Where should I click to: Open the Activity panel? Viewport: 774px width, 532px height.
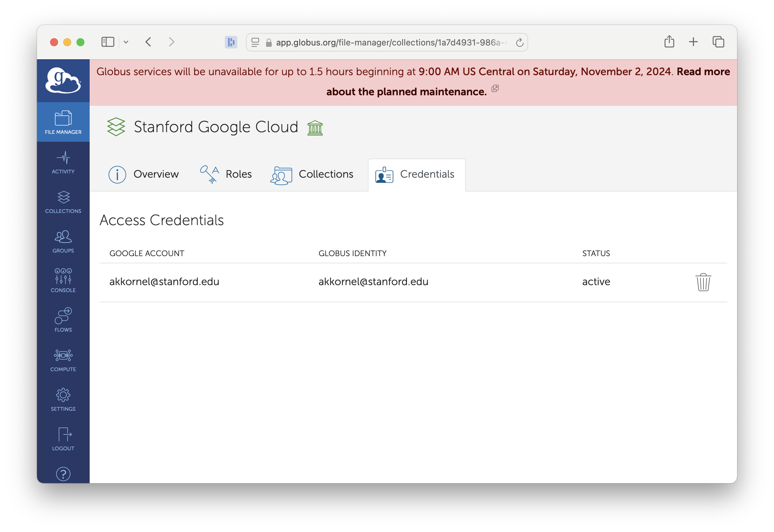pyautogui.click(x=63, y=163)
